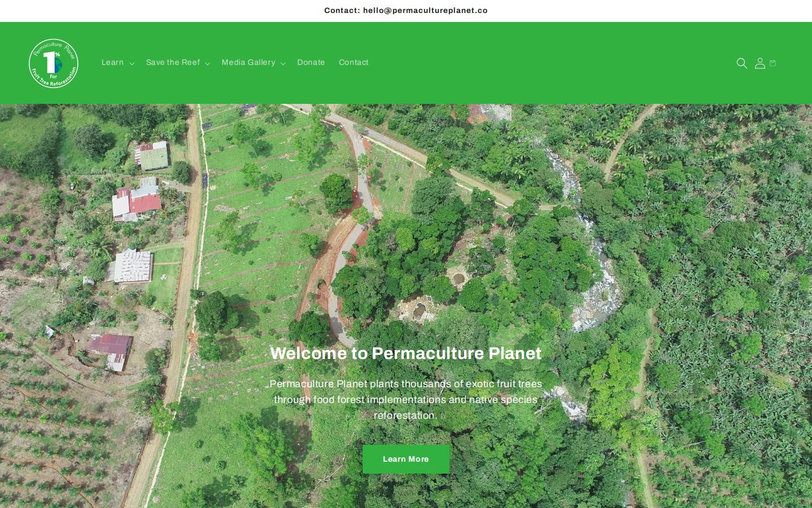Click the Permaculture Planet circular logo

(x=54, y=63)
